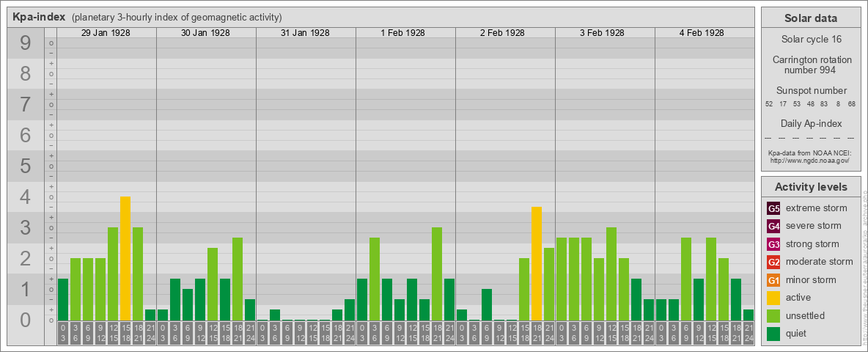Viewport: 868px width, 352px height.
Task: Click the '31 Jan 1928' date header
Action: 305,33
